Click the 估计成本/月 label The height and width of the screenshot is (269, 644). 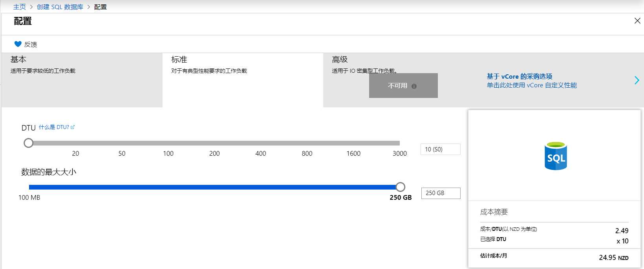pyautogui.click(x=494, y=256)
